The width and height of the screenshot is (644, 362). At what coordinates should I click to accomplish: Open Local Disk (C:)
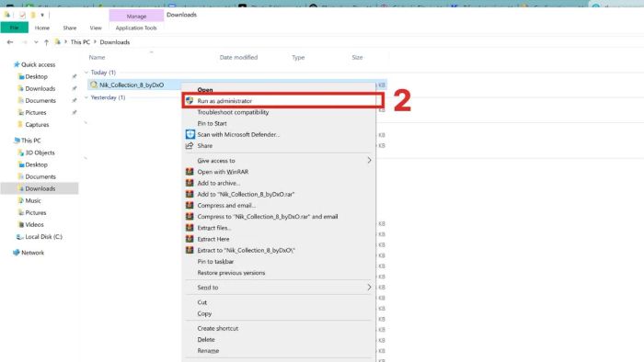pos(43,236)
